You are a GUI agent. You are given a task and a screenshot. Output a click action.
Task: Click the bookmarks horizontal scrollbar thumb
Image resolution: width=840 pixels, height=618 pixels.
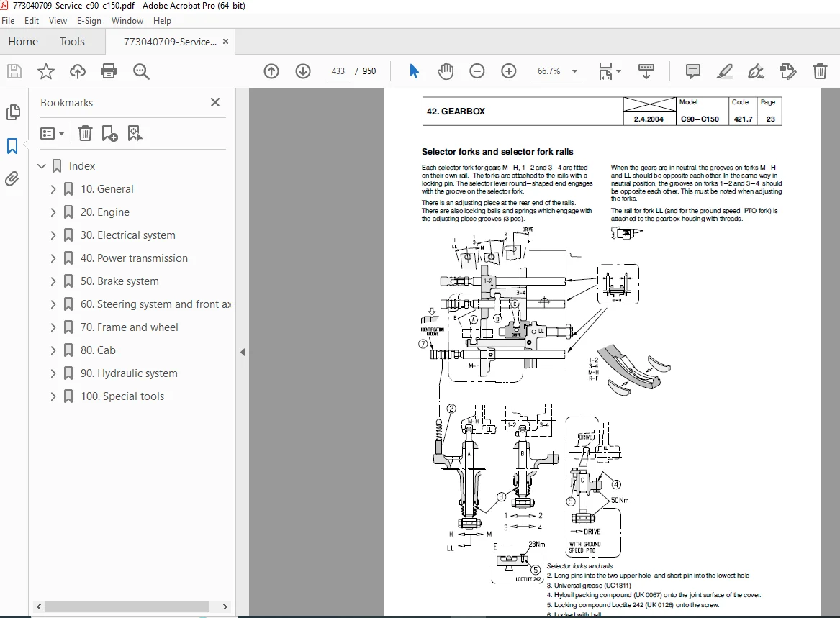tap(127, 606)
